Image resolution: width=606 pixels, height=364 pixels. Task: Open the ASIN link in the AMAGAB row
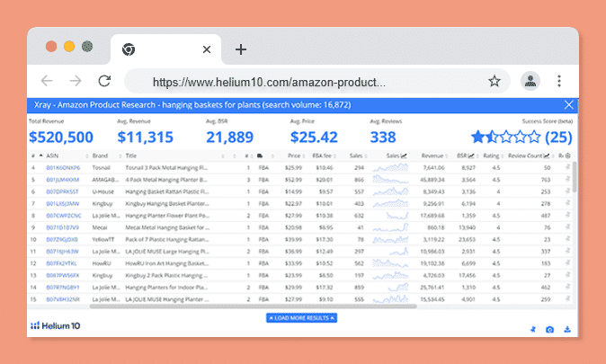point(63,180)
